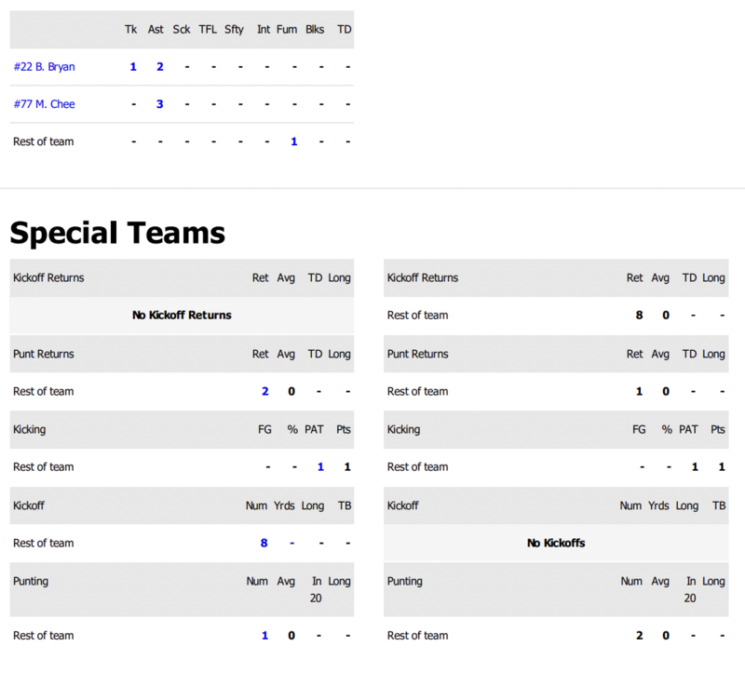This screenshot has height=700, width=745.
Task: Click the Punting header in the left table
Action: coord(31,582)
